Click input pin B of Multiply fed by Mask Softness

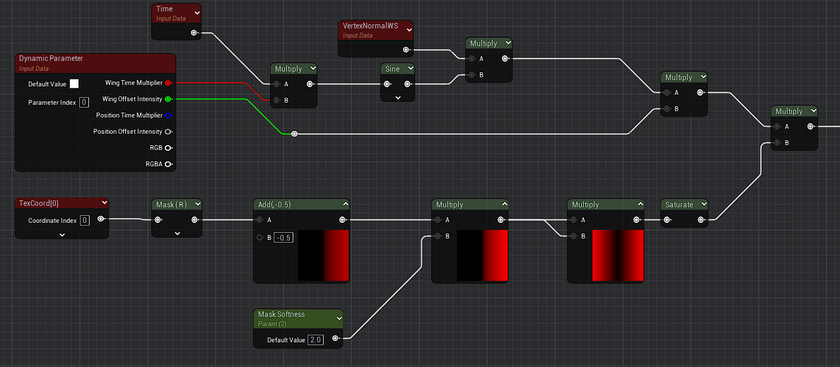438,236
